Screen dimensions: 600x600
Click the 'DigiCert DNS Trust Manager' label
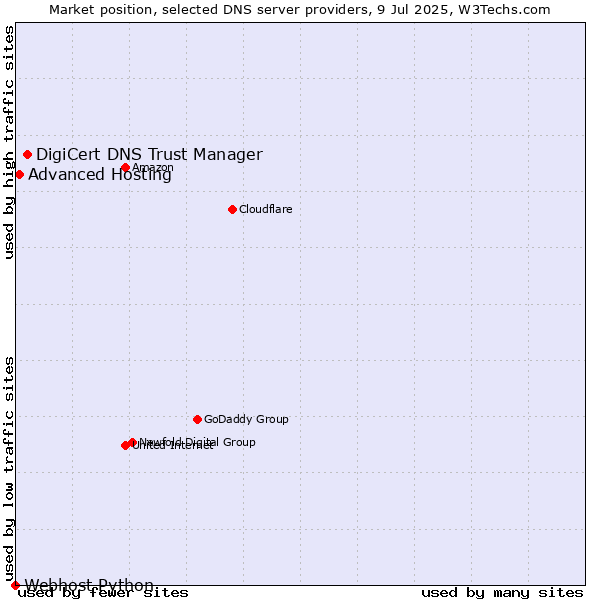(149, 155)
